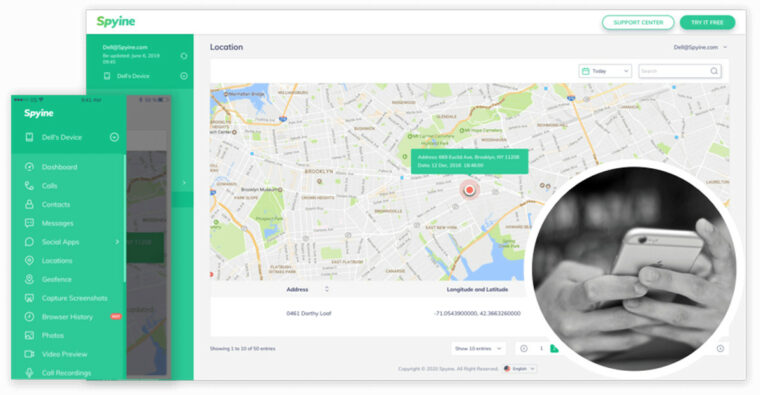The image size is (760, 395).
Task: Click the refresh icon beside Dell@Spyine.com in sidebar
Action: (x=184, y=56)
